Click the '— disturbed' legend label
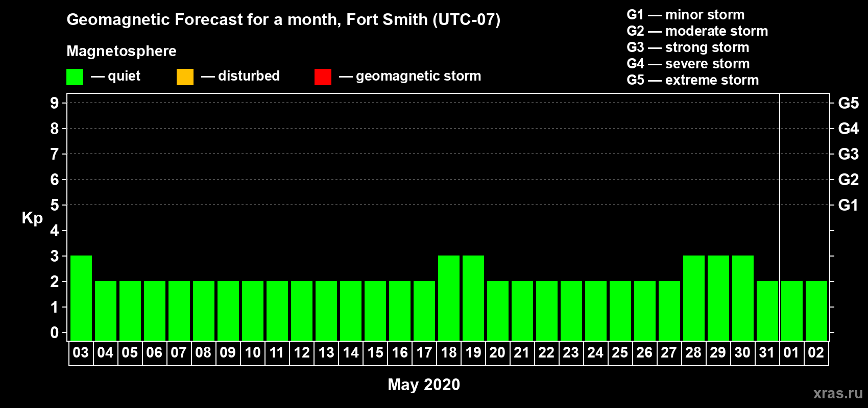The width and height of the screenshot is (868, 408). tap(240, 76)
